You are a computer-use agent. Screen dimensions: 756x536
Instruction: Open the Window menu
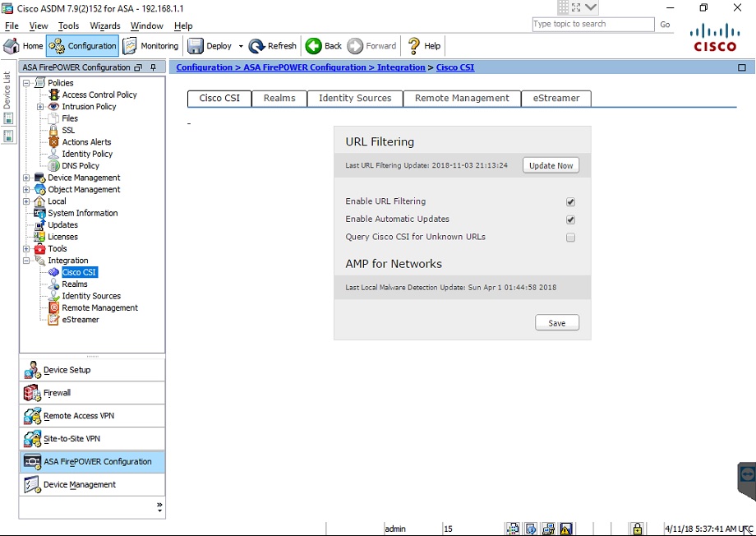point(146,26)
